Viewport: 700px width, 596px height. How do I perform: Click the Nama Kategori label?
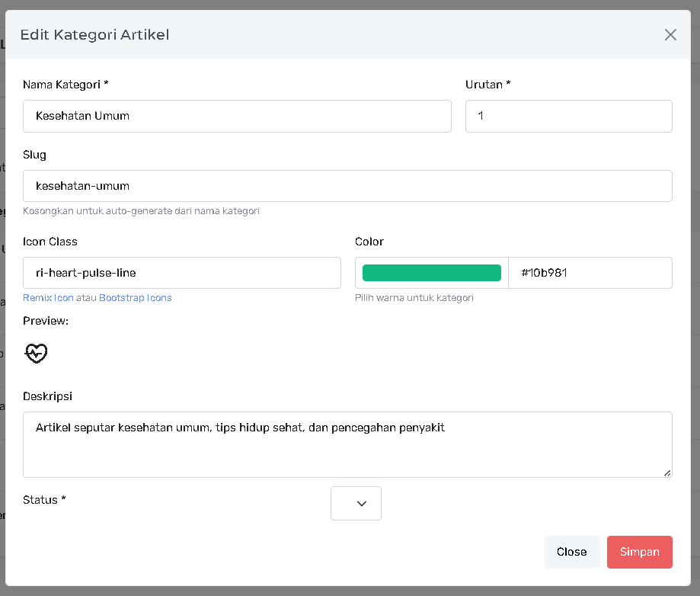[x=66, y=85]
